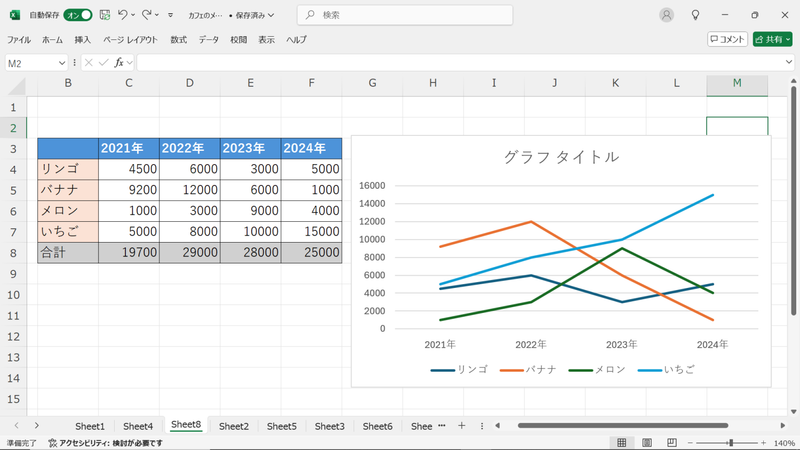Screen dimensions: 800x450
Task: Switch to the Sheet5 tab
Action: 282,426
